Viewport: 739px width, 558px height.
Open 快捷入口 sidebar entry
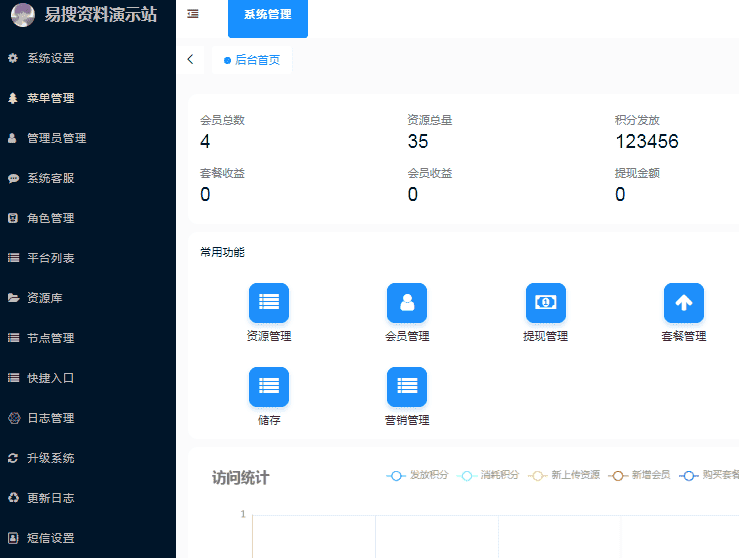[50, 378]
